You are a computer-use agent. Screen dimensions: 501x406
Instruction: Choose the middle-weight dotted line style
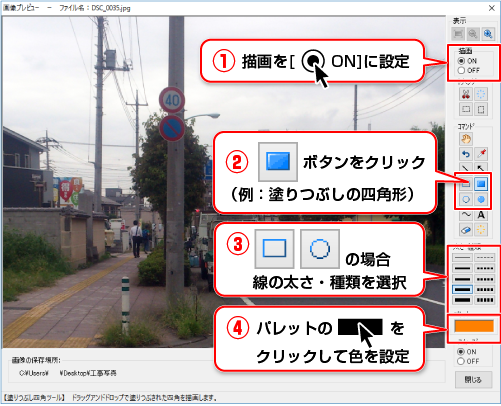pos(485,279)
